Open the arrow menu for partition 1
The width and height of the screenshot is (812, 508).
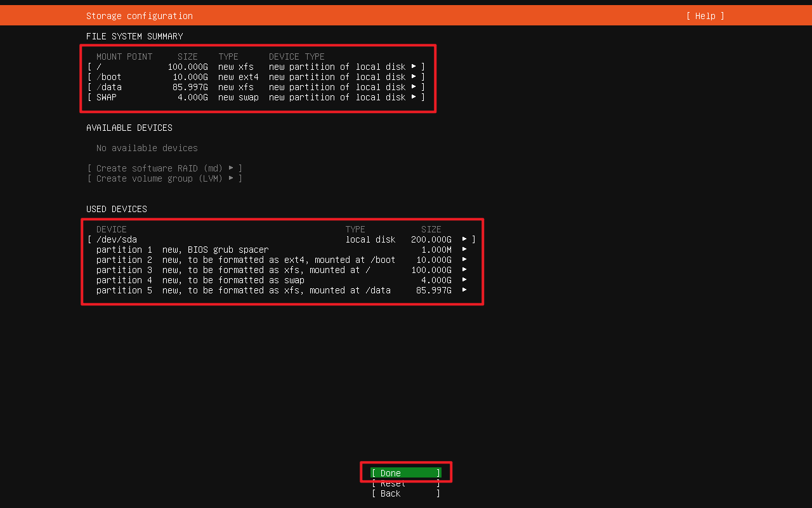464,250
